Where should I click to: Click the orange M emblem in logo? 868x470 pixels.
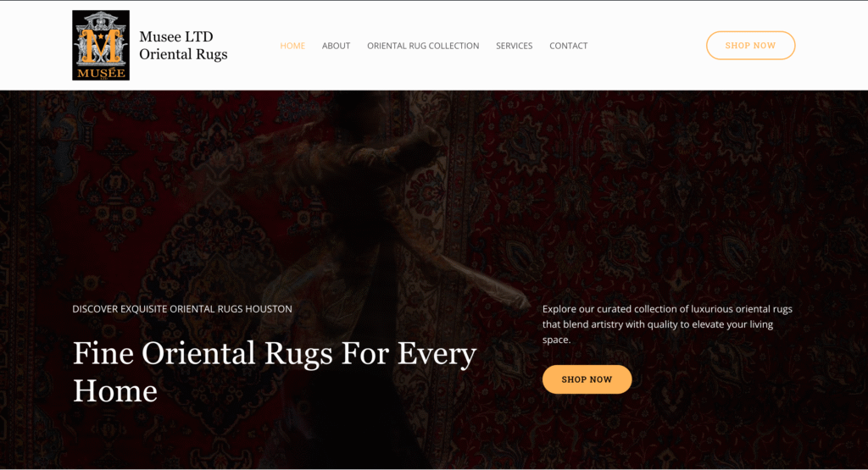pos(101,47)
